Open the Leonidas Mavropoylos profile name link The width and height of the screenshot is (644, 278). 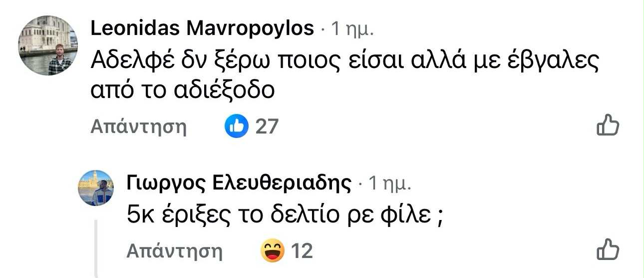(x=202, y=29)
